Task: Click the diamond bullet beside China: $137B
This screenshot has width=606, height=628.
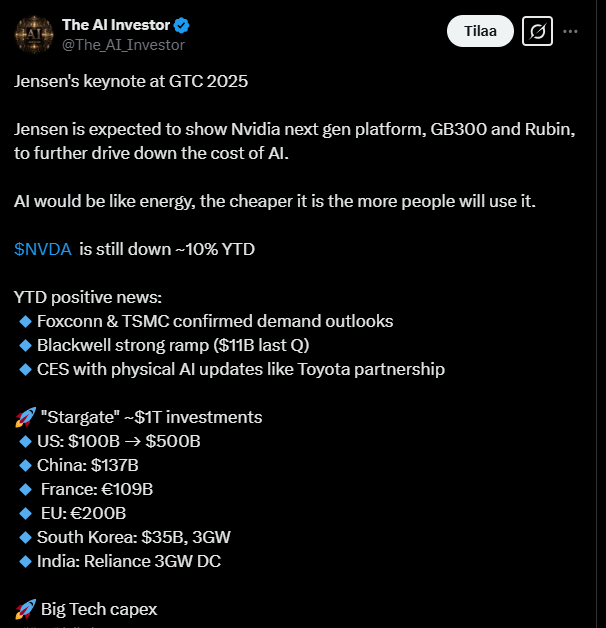Action: pos(25,465)
